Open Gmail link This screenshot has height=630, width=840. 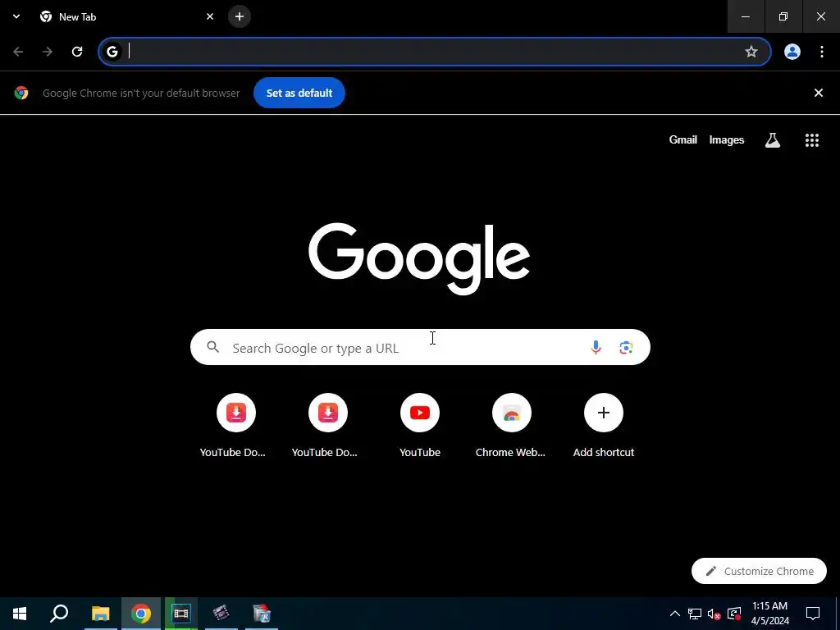[683, 139]
